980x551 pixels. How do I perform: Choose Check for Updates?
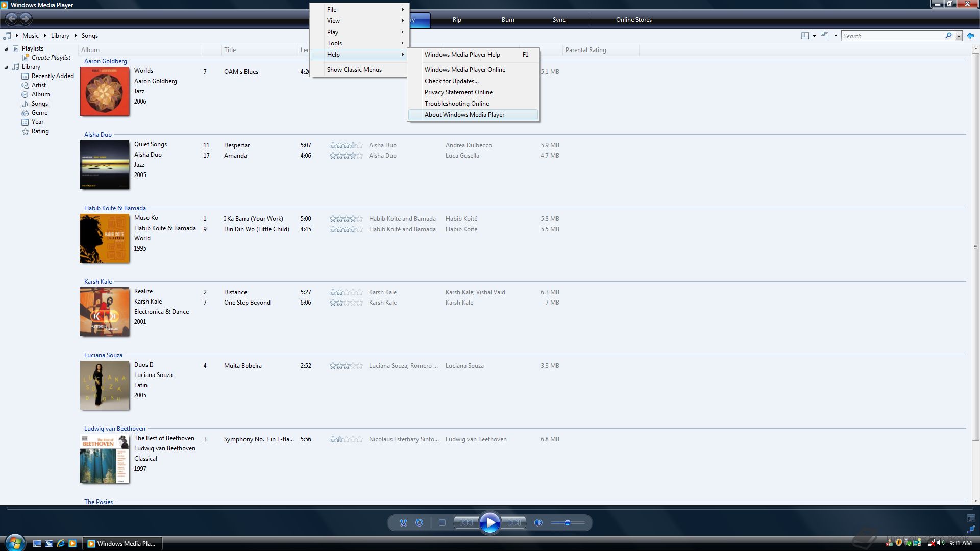(473, 81)
